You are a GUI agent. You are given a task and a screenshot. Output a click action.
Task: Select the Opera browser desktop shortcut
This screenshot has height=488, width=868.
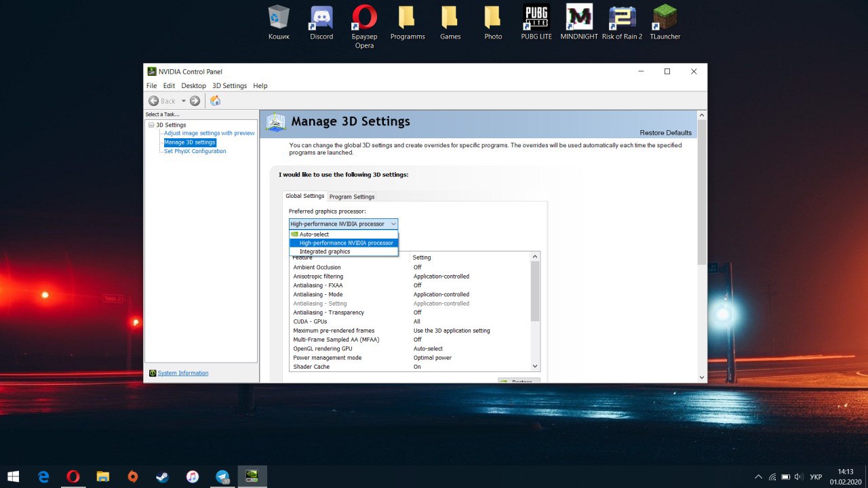(x=364, y=27)
